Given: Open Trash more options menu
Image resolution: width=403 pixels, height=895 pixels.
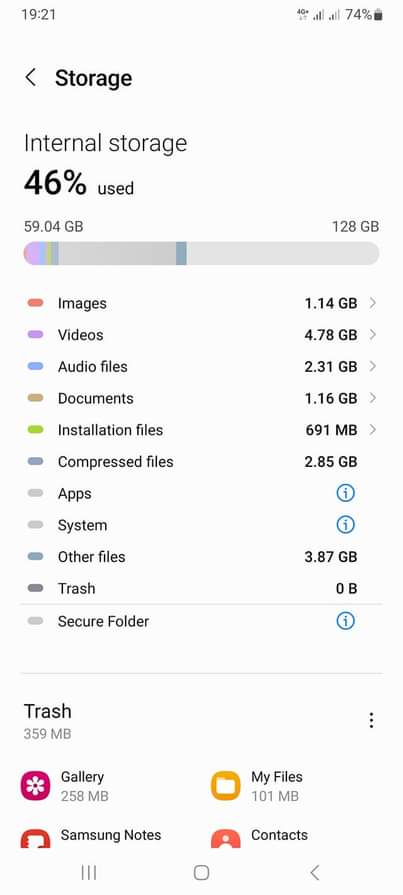Looking at the screenshot, I should (x=371, y=720).
